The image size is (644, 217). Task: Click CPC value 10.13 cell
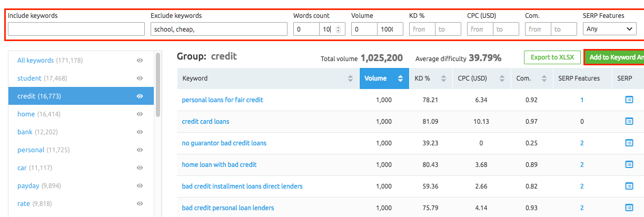pyautogui.click(x=481, y=121)
